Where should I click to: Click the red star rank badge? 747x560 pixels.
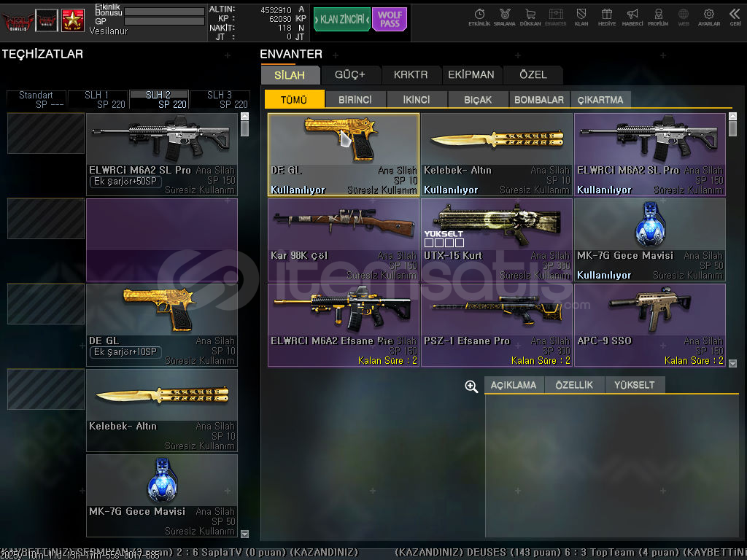pos(73,20)
